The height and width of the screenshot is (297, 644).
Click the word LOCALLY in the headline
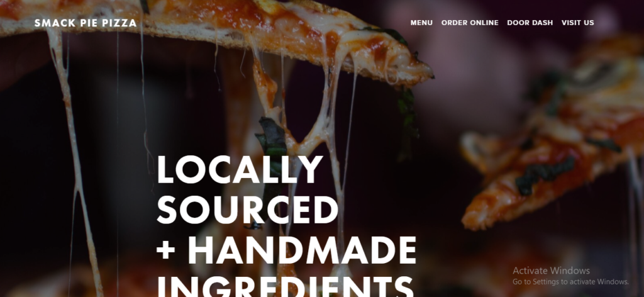tap(240, 169)
